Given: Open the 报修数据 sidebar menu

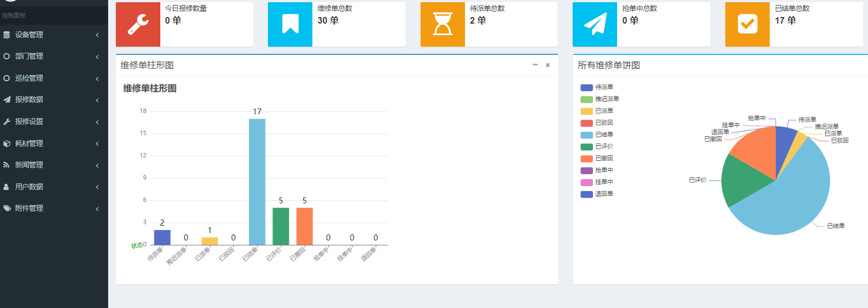Looking at the screenshot, I should [54, 99].
